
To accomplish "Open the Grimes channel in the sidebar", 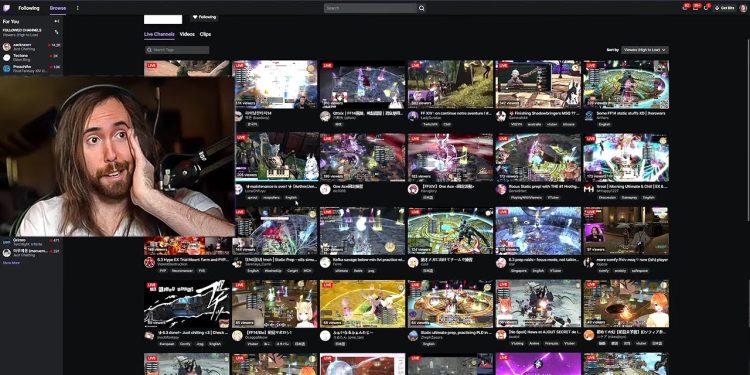I will 31,242.
